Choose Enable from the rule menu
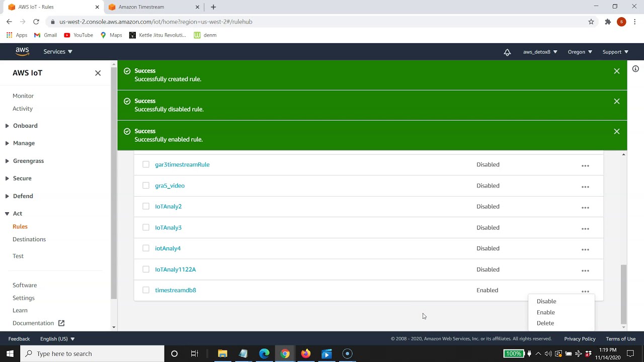Screen dimensions: 644x362 pyautogui.click(x=546, y=312)
